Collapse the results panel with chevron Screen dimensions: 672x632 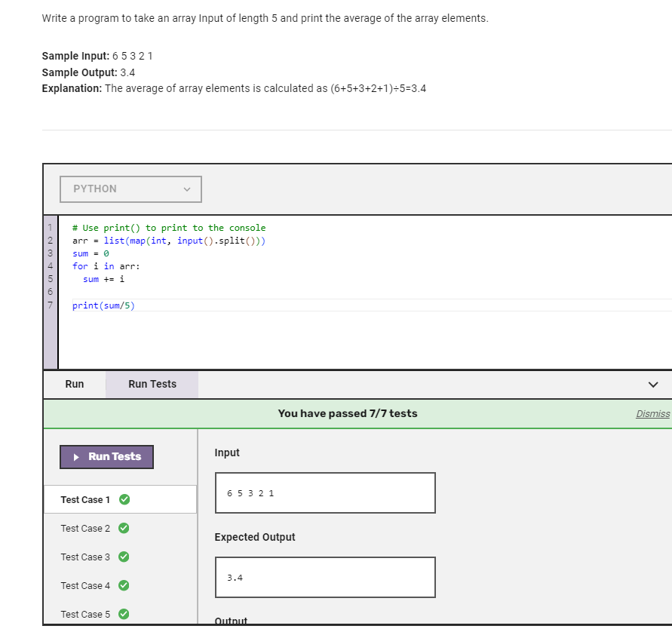coord(653,385)
